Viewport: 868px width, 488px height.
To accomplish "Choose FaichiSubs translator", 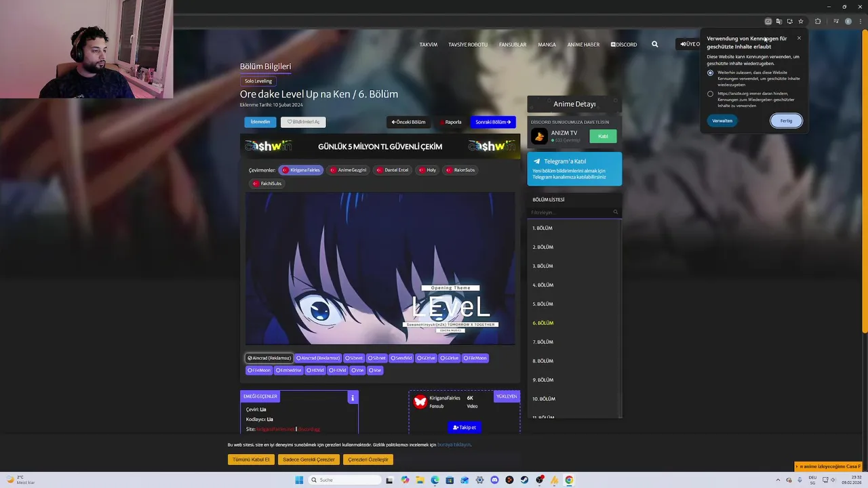I will [x=267, y=184].
